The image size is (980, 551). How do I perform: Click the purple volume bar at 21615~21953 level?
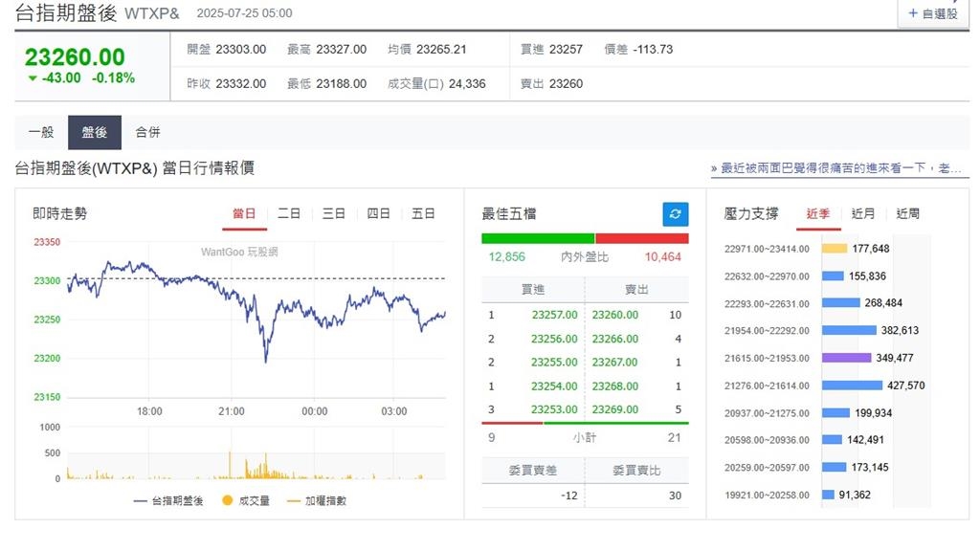(847, 357)
